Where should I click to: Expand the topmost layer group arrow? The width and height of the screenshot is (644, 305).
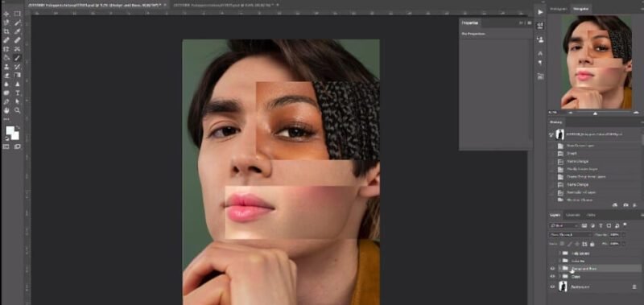(559, 253)
